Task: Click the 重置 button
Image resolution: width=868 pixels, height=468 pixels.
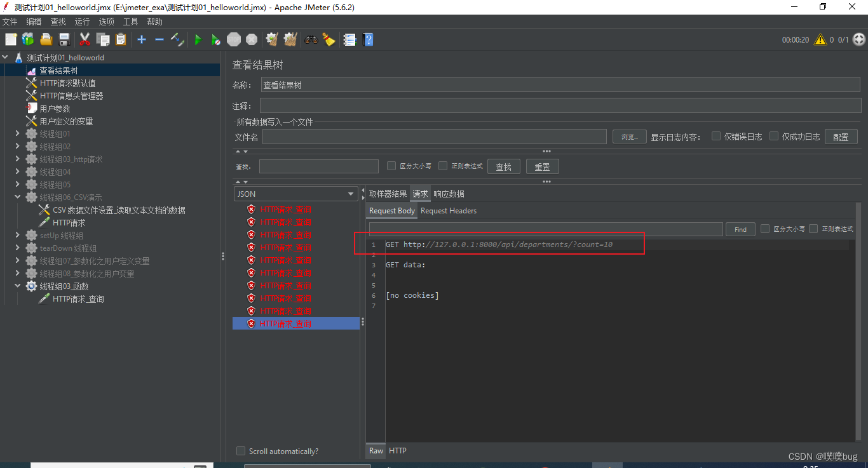Action: point(542,166)
